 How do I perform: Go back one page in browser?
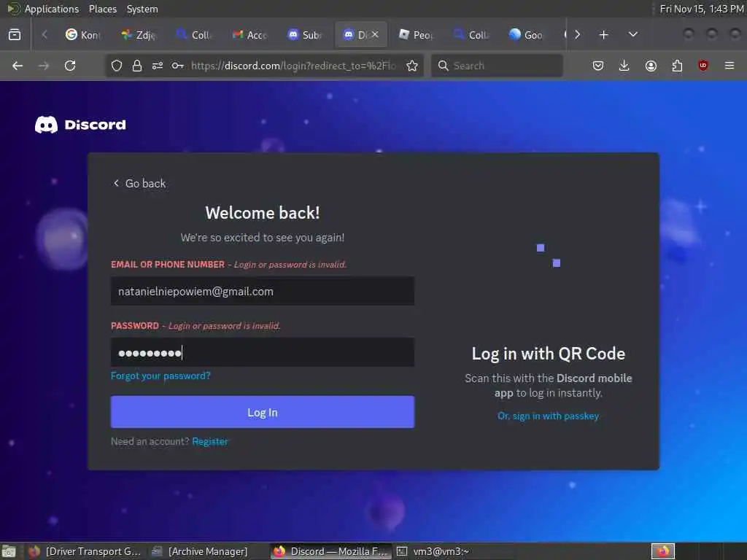click(18, 66)
